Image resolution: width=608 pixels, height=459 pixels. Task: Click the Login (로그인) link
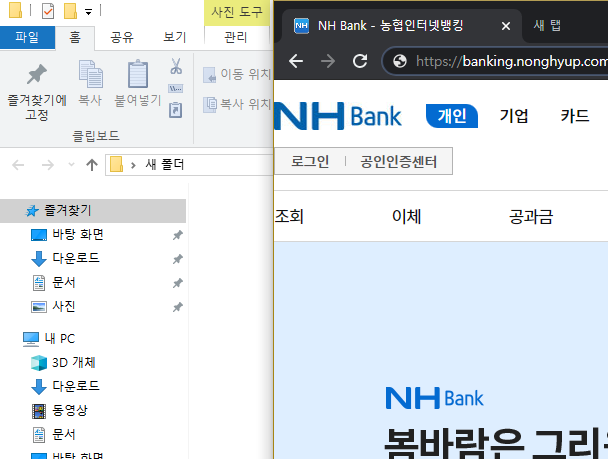(310, 161)
